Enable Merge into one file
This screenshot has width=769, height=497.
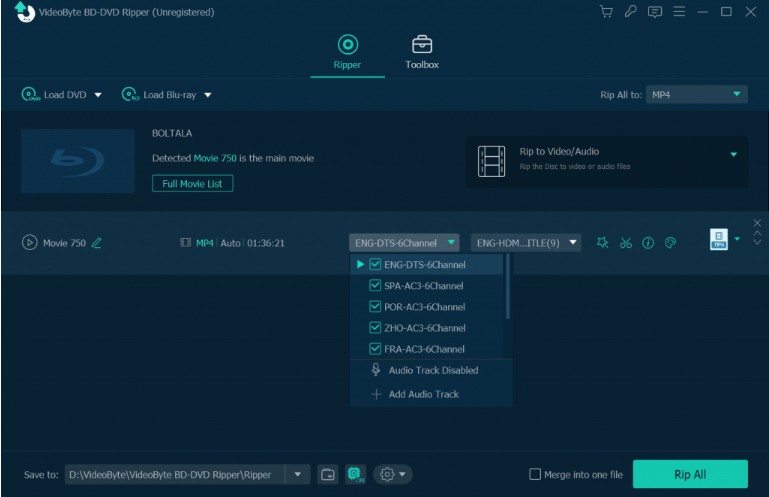pos(535,474)
